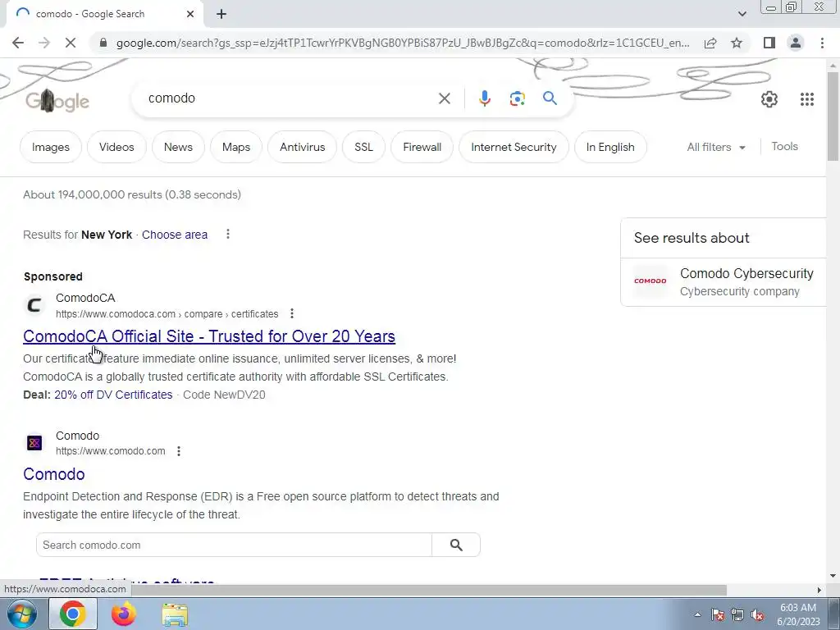The width and height of the screenshot is (840, 630).
Task: Launch Firefox from the taskbar
Action: (x=124, y=614)
